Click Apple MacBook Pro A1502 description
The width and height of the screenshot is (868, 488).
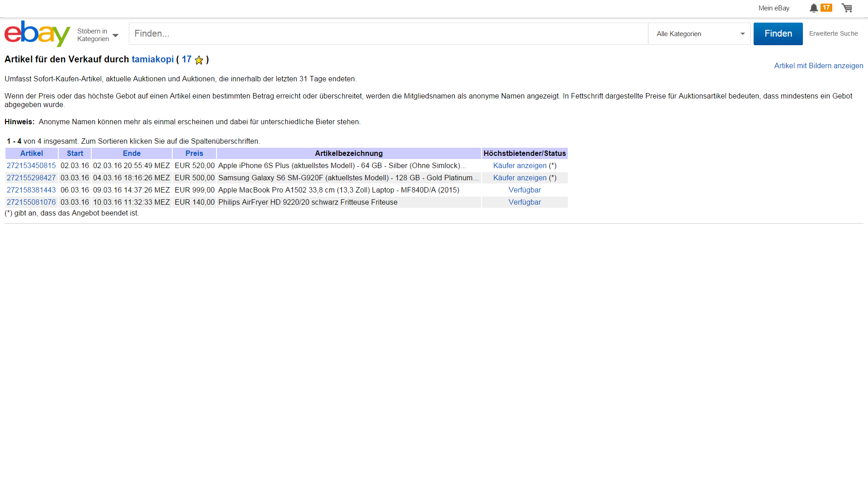tap(339, 190)
